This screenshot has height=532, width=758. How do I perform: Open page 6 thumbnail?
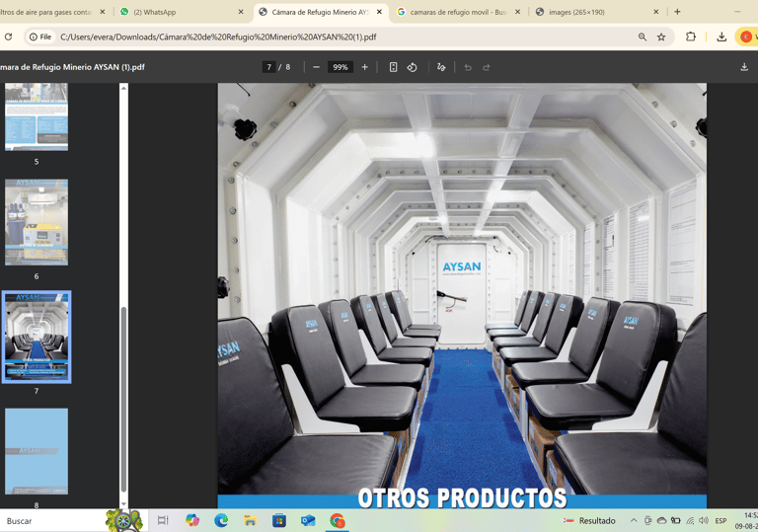click(x=37, y=222)
